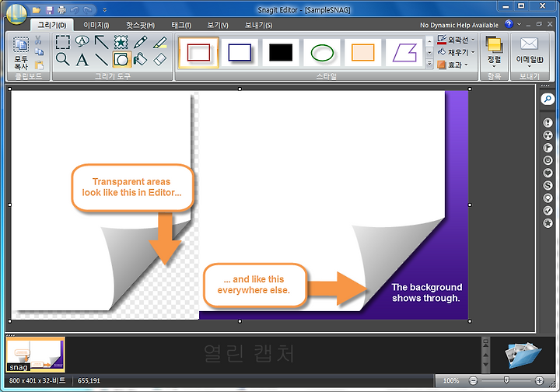Select the Eraser tool
Image resolution: width=560 pixels, height=392 pixels.
point(159,59)
